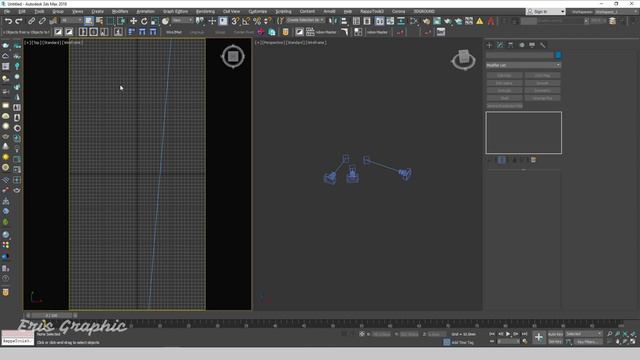Viewport: 640px width, 360px height.
Task: Open the Animation menu
Action: pyautogui.click(x=145, y=11)
